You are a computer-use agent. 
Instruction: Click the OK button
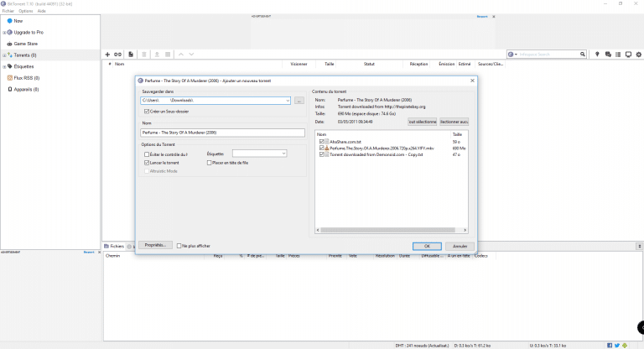[x=427, y=247]
